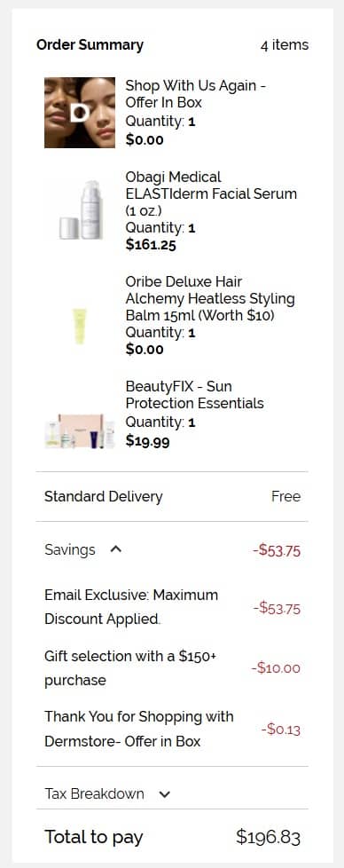Click the Tax Breakdown label
The height and width of the screenshot is (868, 344).
pyautogui.click(x=94, y=793)
